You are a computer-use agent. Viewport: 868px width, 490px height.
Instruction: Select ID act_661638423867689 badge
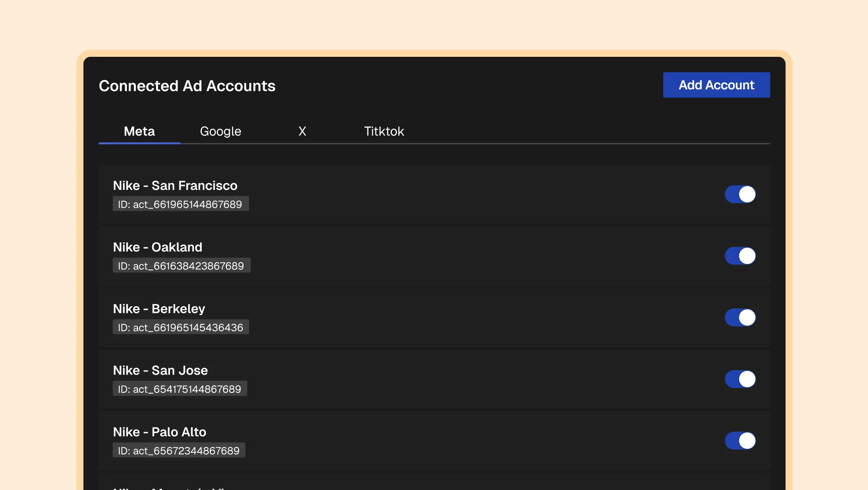[x=181, y=266]
